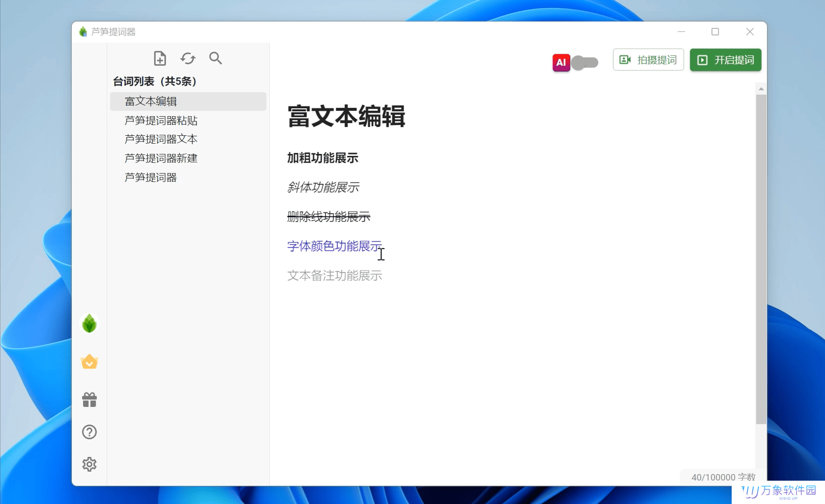Open the orange crown membership icon
This screenshot has height=504, width=825.
[89, 362]
